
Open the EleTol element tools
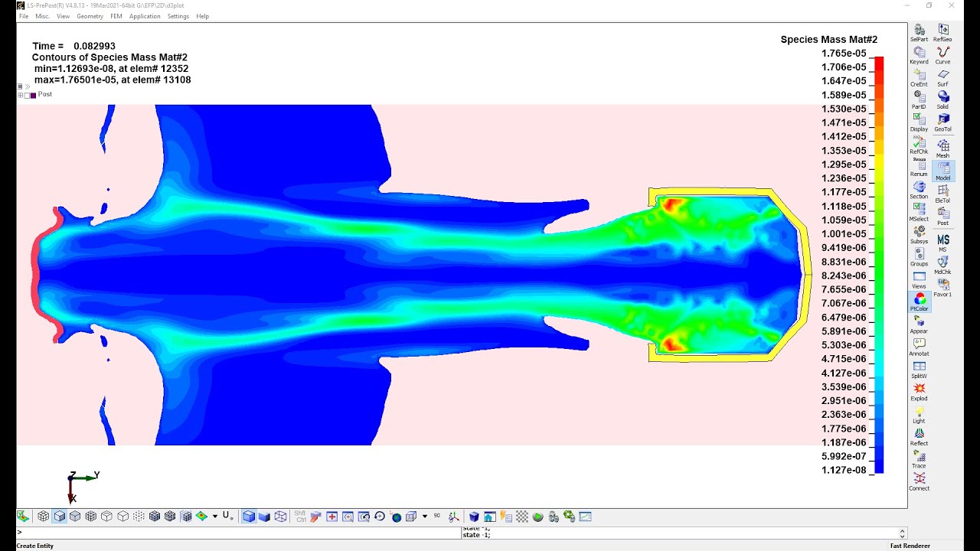[x=942, y=194]
